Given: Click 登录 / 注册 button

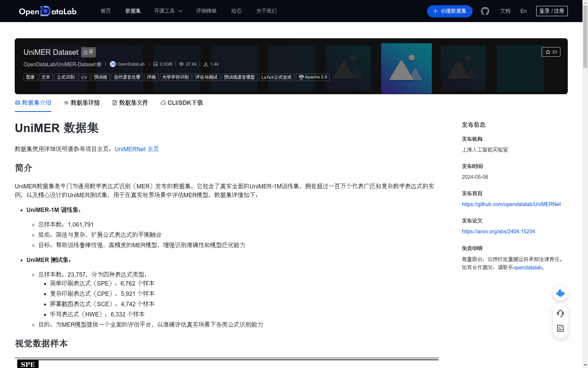Looking at the screenshot, I should tap(552, 11).
